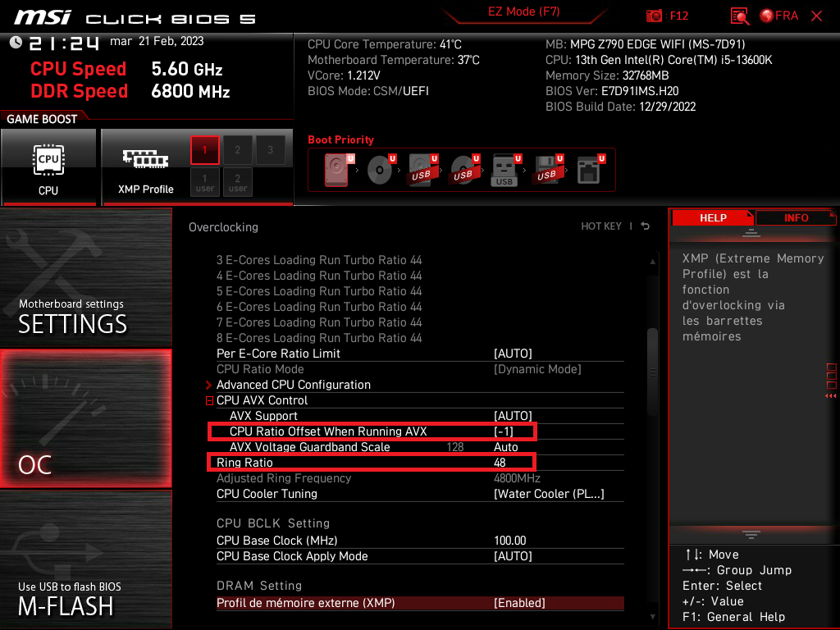Change language via FRA globe icon
This screenshot has height=630, width=840.
[x=779, y=16]
